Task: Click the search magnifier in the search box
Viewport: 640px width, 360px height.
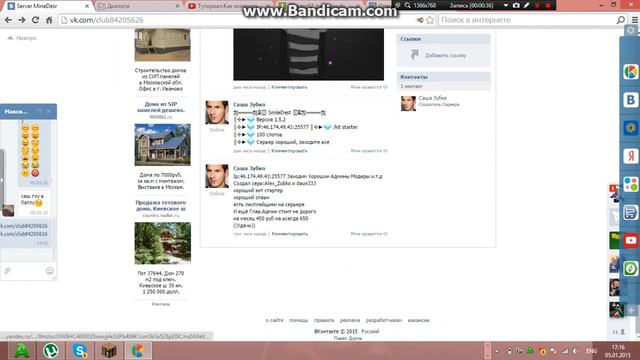Action: [620, 20]
